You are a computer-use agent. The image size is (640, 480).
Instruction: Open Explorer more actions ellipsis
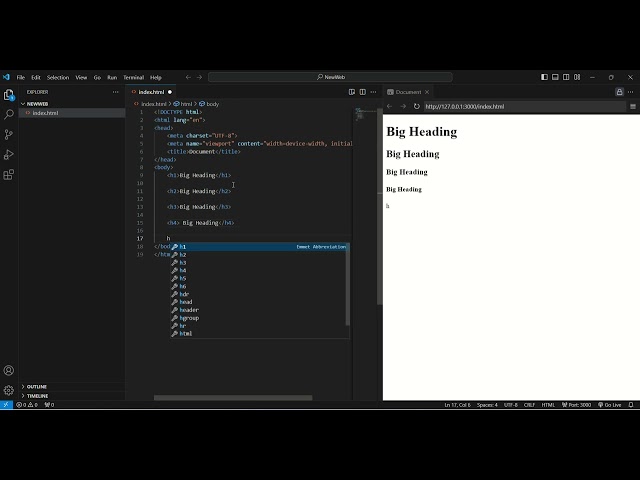pyautogui.click(x=116, y=92)
